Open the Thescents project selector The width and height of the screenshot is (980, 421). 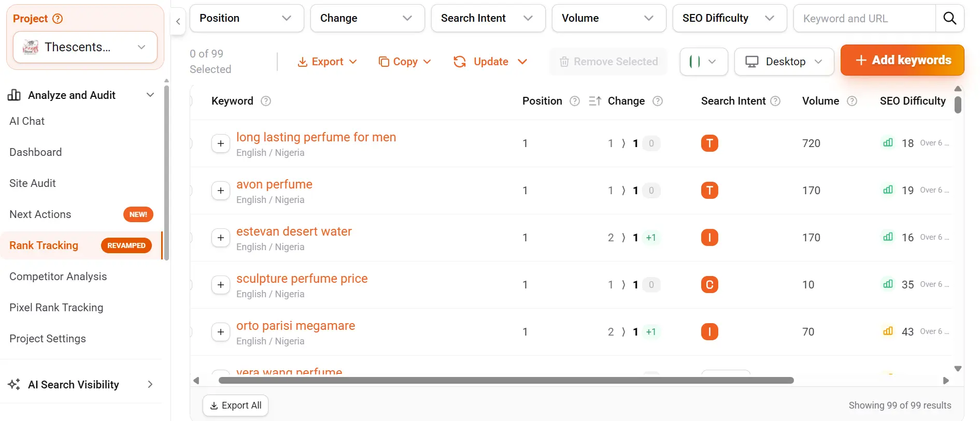[85, 47]
